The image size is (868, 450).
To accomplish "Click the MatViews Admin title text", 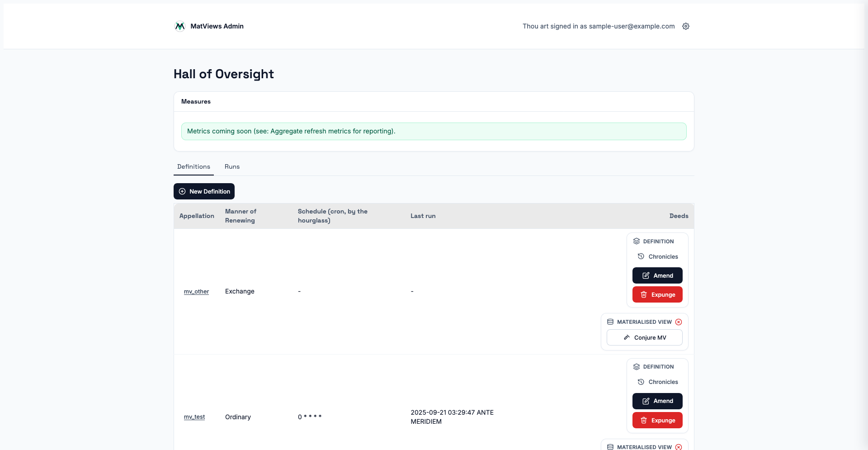I will click(x=217, y=26).
